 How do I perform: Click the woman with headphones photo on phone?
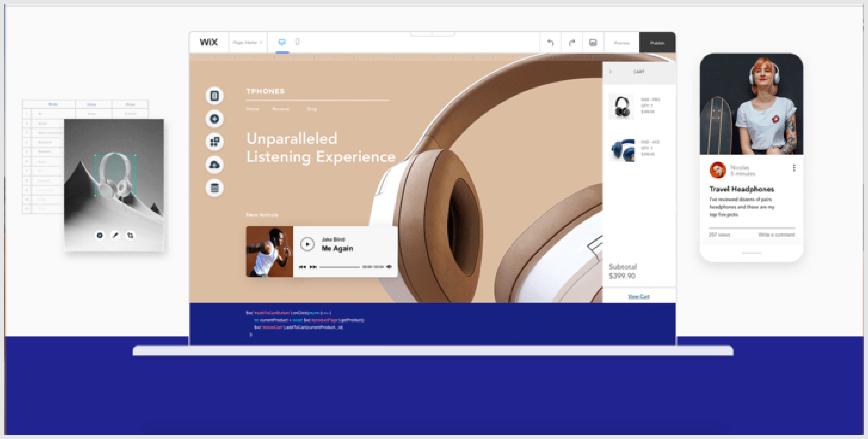tap(751, 104)
